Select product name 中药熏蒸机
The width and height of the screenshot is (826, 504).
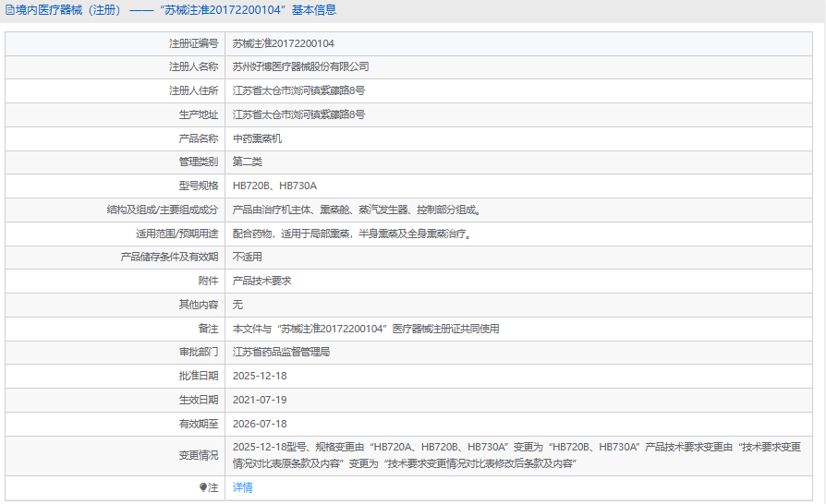point(257,138)
